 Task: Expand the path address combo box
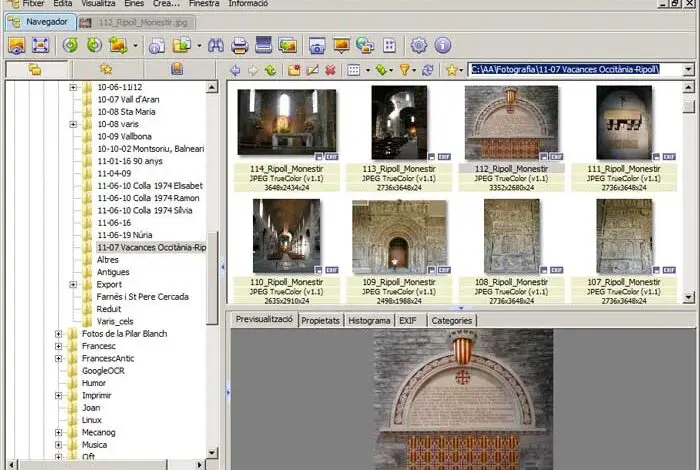[688, 70]
